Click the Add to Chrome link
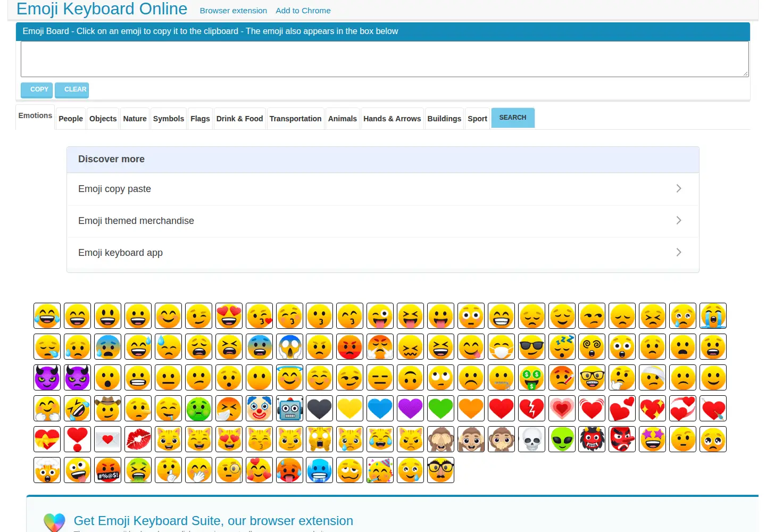This screenshot has width=766, height=532. tap(303, 11)
